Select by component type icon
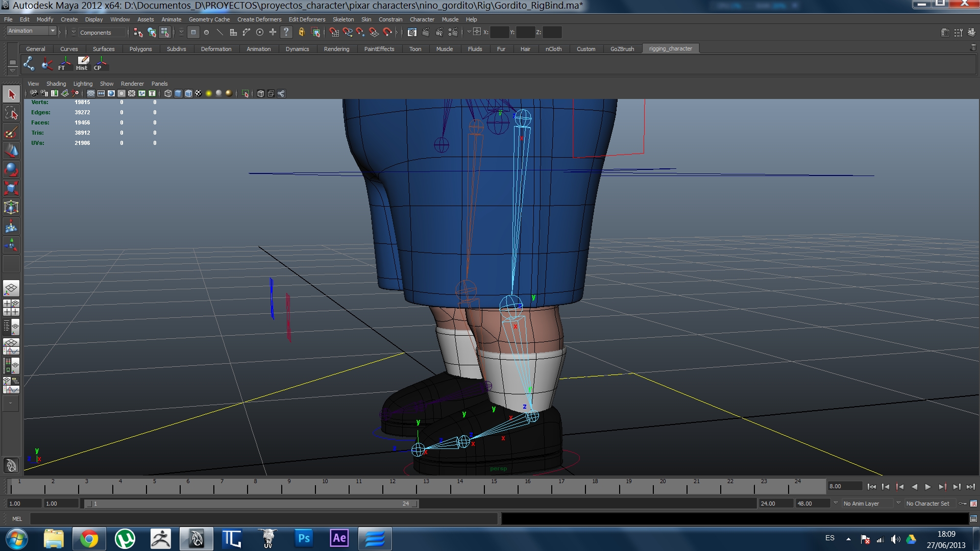This screenshot has width=980, height=551. tap(164, 32)
